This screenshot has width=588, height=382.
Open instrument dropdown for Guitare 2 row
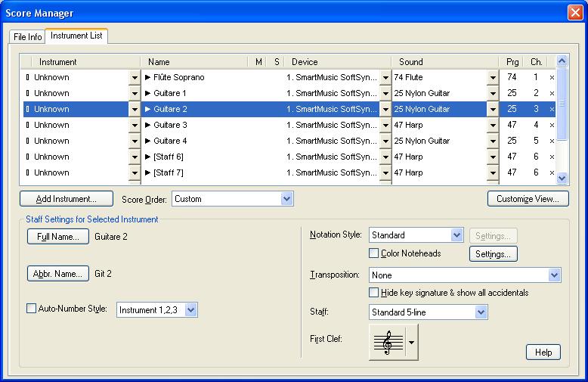135,109
